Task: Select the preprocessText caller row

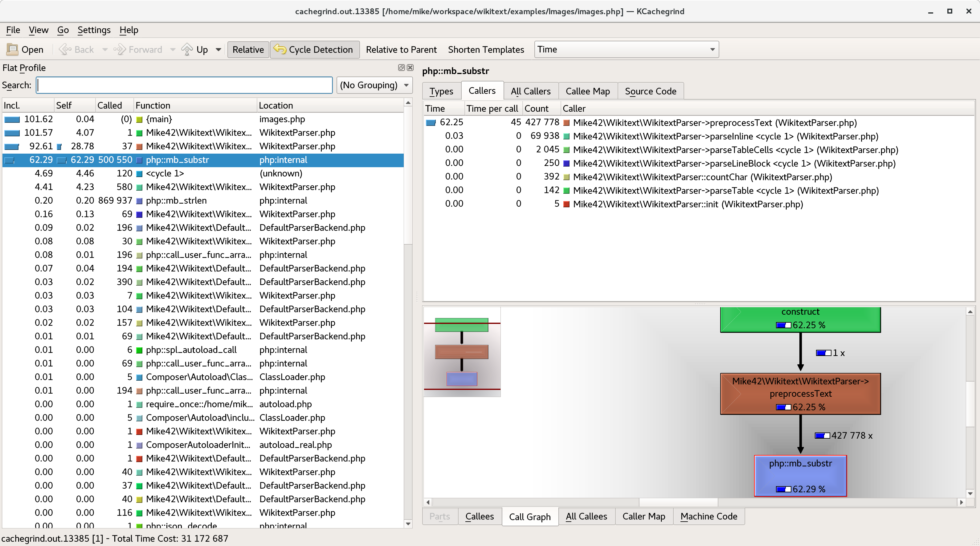Action: point(714,122)
